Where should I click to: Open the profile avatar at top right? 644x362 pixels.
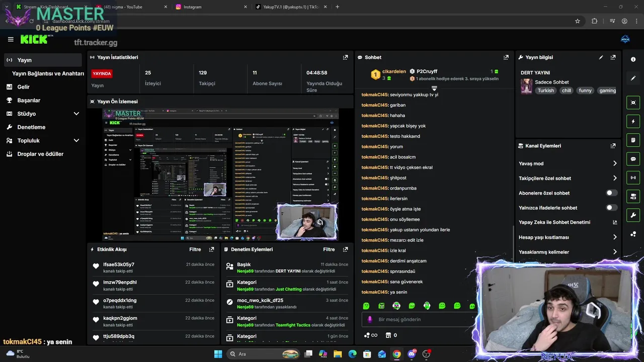pyautogui.click(x=625, y=39)
